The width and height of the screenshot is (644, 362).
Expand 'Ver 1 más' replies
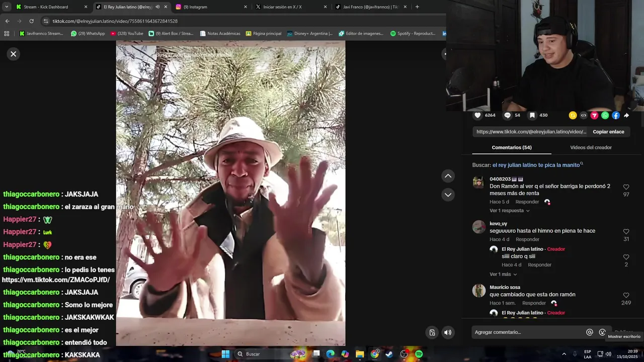point(503,275)
